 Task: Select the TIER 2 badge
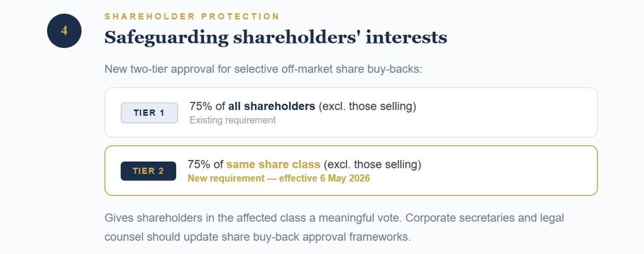click(148, 170)
